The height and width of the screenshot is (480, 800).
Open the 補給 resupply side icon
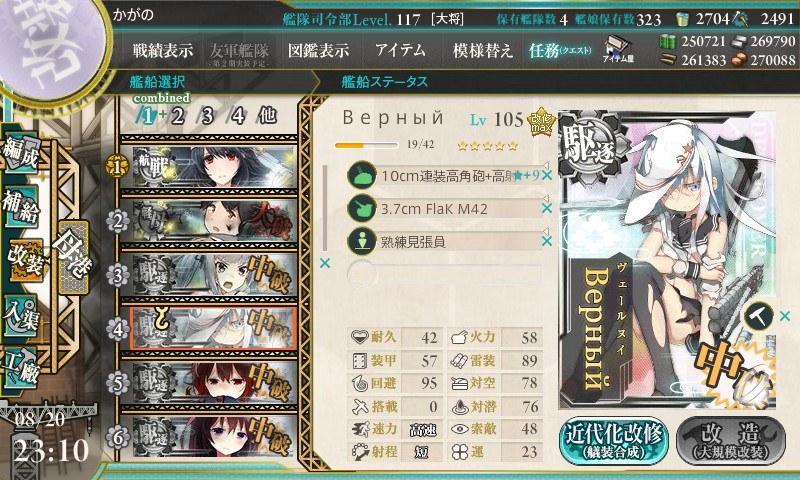click(20, 207)
